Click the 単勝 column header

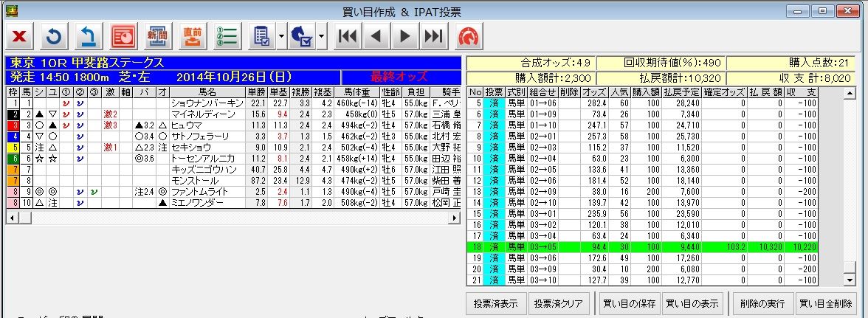(256, 92)
